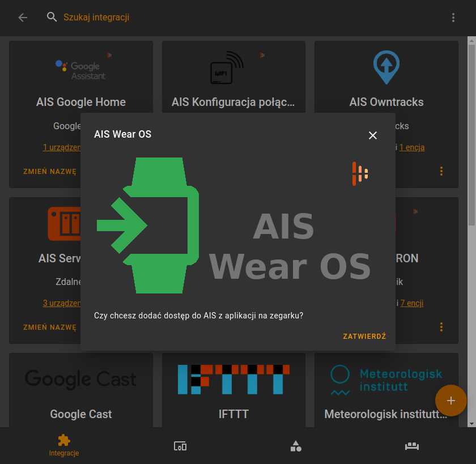Click the orange AIS bars logo in the dialog

(x=360, y=173)
